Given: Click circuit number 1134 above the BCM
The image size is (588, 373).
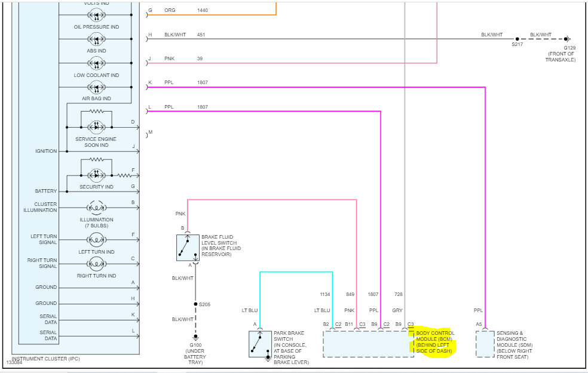Looking at the screenshot, I should tap(325, 294).
